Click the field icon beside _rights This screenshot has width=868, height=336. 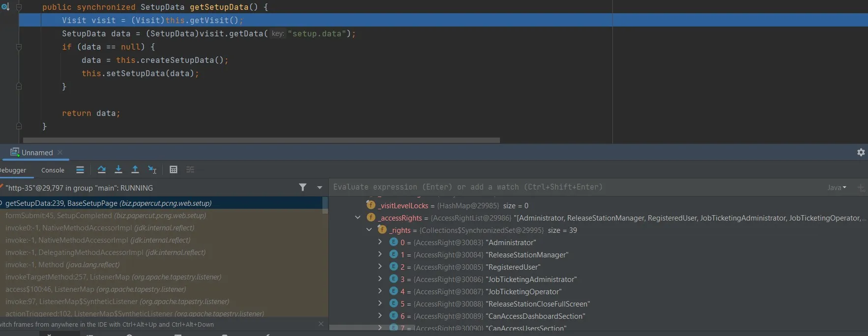point(382,229)
